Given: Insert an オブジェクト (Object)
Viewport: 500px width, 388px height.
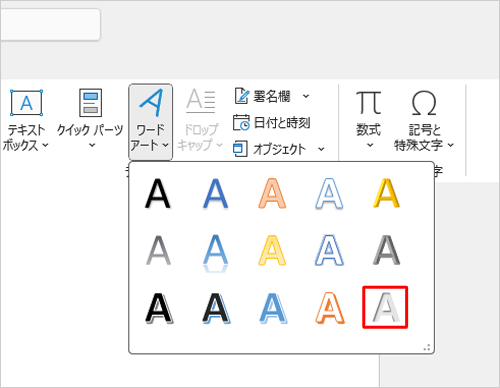Looking at the screenshot, I should pos(271,149).
